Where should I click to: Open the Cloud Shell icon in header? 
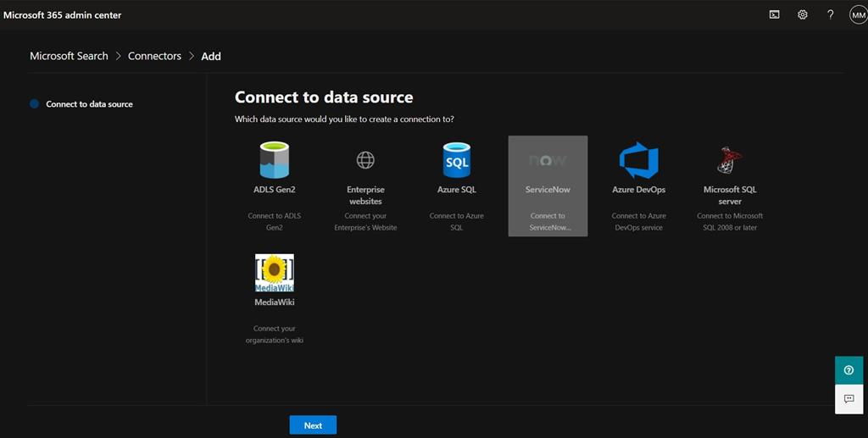pos(775,15)
